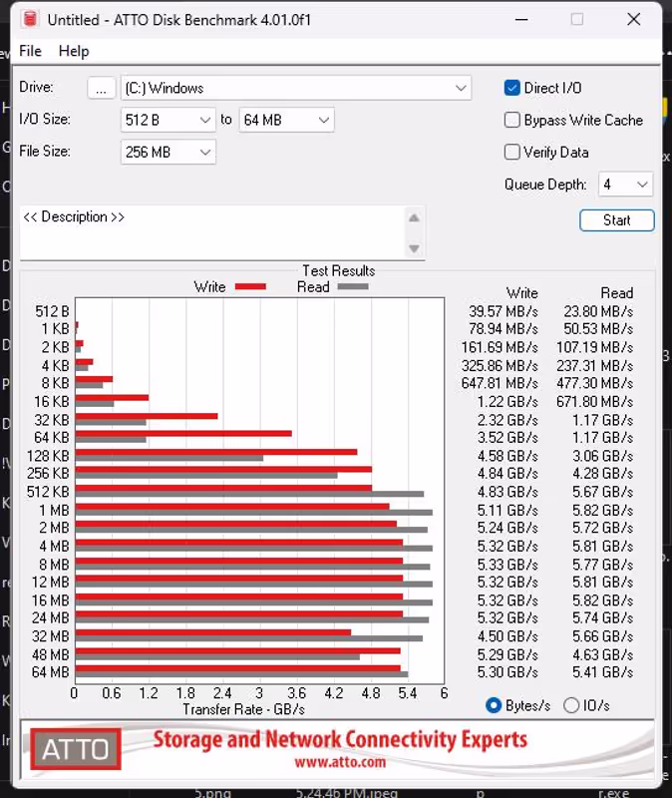The image size is (672, 798).
Task: Click the description box scroll down arrow
Action: coord(415,248)
